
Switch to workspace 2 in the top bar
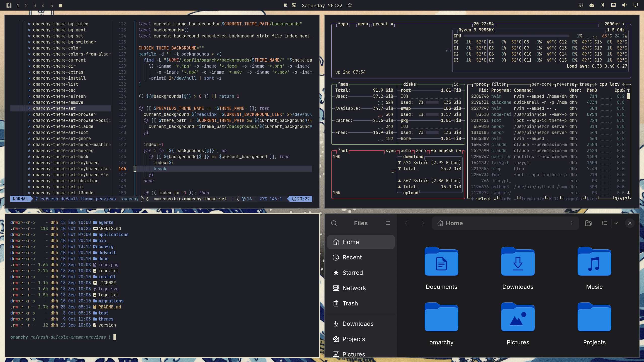click(26, 5)
